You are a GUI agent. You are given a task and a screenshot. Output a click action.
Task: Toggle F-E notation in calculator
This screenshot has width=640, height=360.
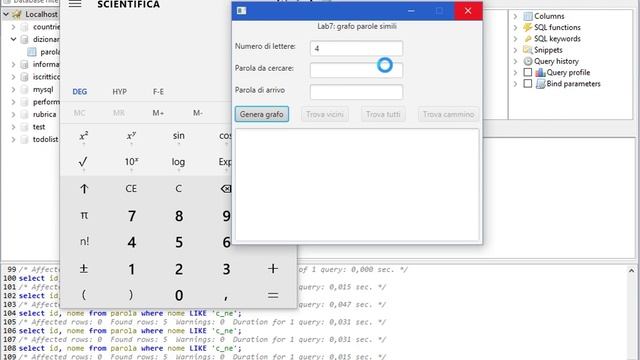click(x=158, y=92)
